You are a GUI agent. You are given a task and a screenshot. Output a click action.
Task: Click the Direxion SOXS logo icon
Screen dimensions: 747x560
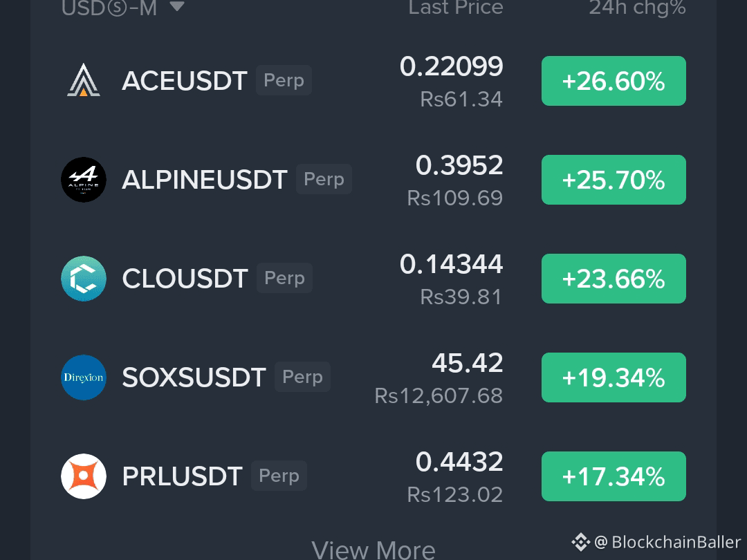[x=84, y=377]
